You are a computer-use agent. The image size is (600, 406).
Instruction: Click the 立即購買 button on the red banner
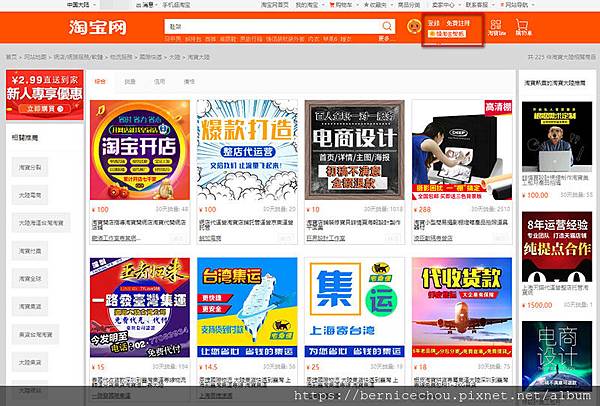45,109
